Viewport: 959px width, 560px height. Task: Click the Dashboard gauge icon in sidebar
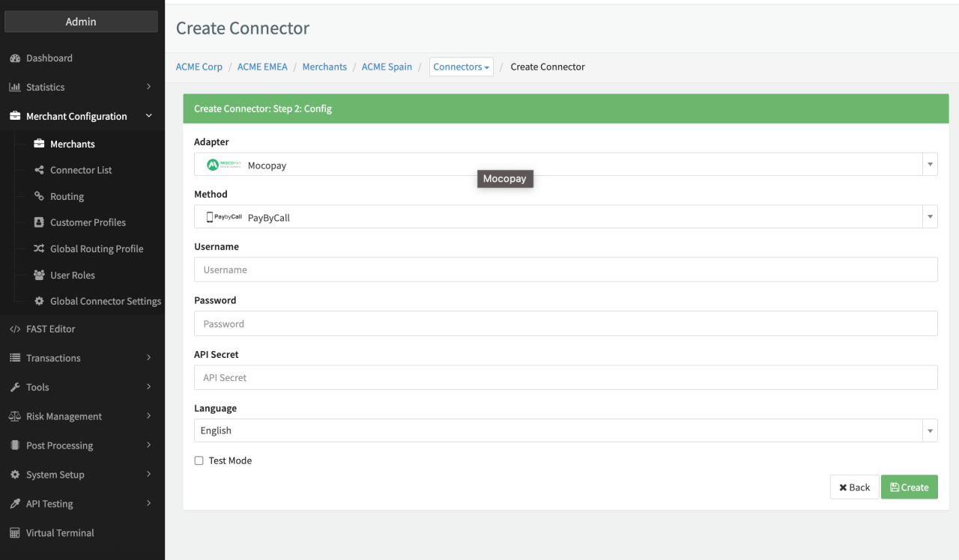15,58
